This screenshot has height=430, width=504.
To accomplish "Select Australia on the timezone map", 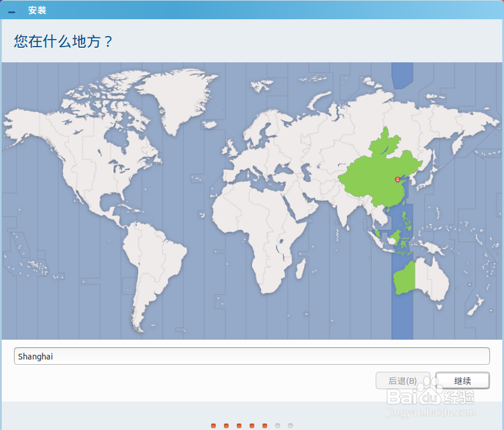I will (x=423, y=280).
